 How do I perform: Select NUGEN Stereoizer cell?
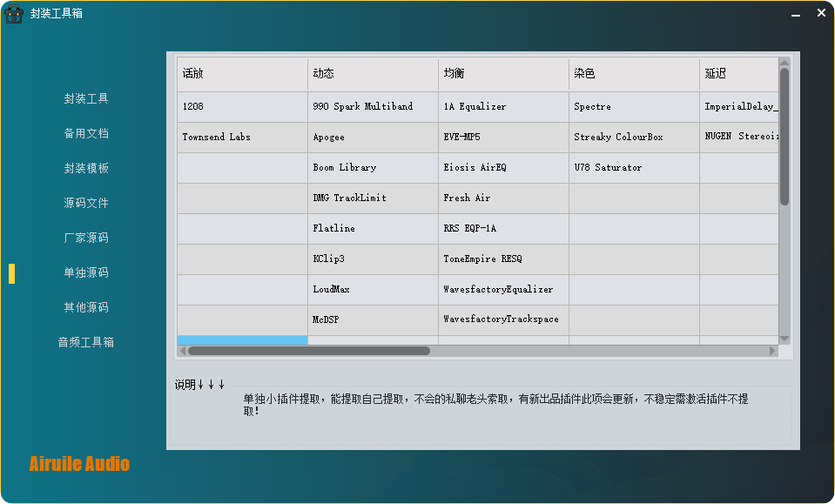[x=739, y=138]
